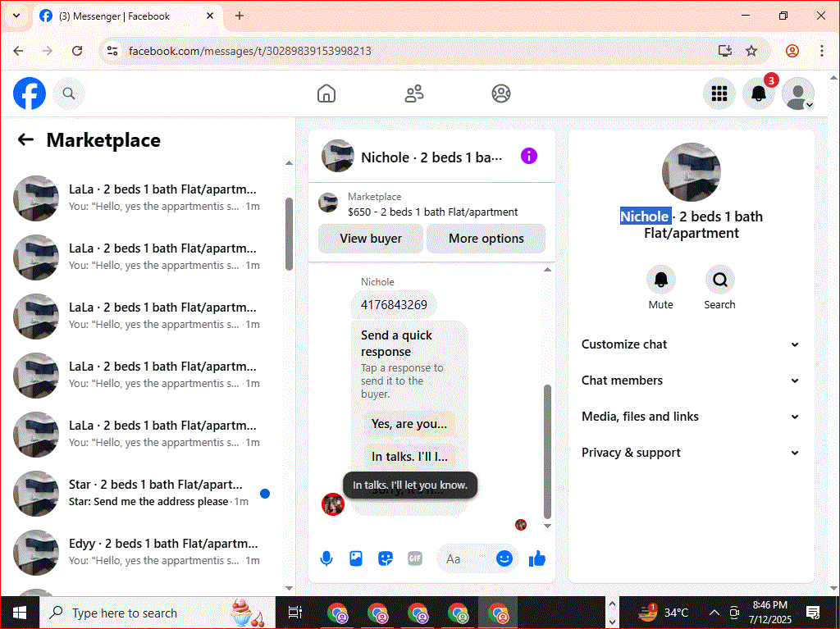Open Chrome three-dot menu
The image size is (840, 629).
click(x=822, y=51)
